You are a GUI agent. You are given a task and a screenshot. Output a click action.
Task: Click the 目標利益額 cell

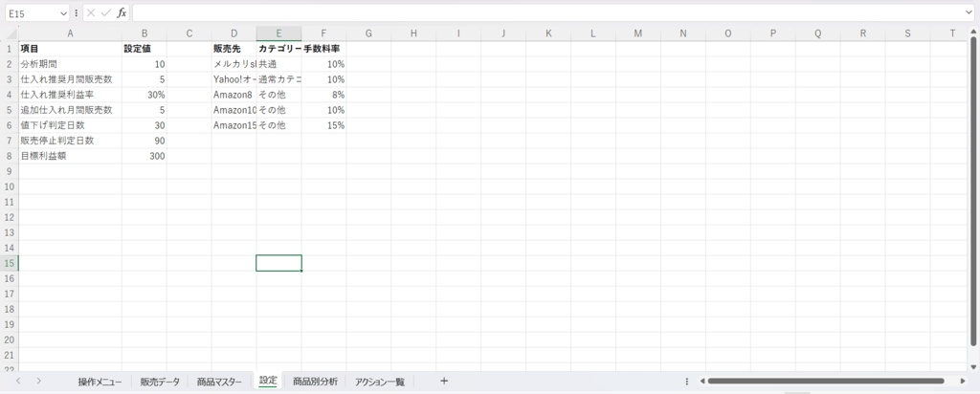pos(70,156)
